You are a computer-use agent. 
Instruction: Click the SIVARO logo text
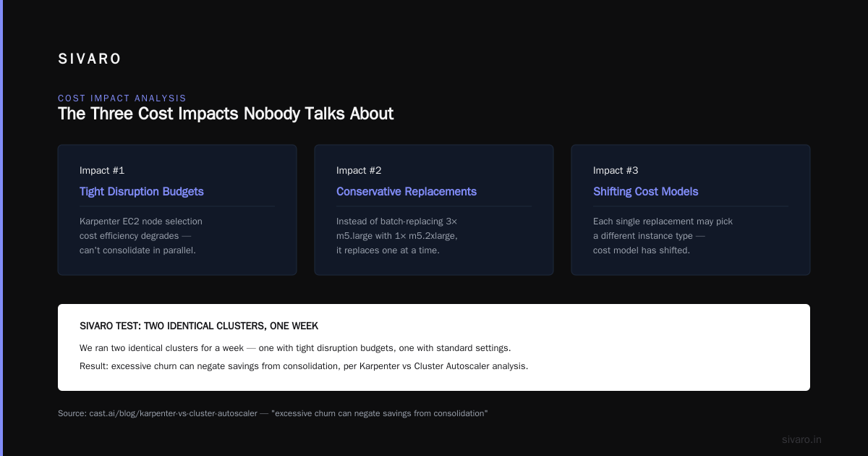(x=90, y=59)
